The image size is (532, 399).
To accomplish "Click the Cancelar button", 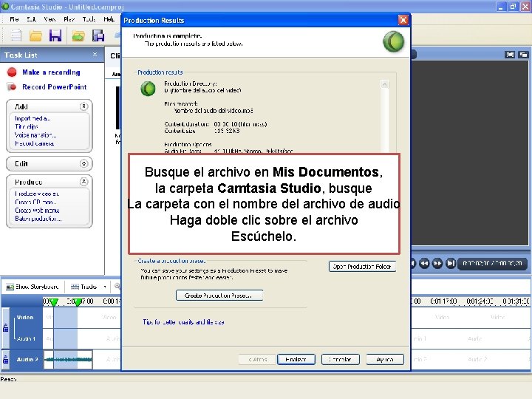I will (x=341, y=359).
